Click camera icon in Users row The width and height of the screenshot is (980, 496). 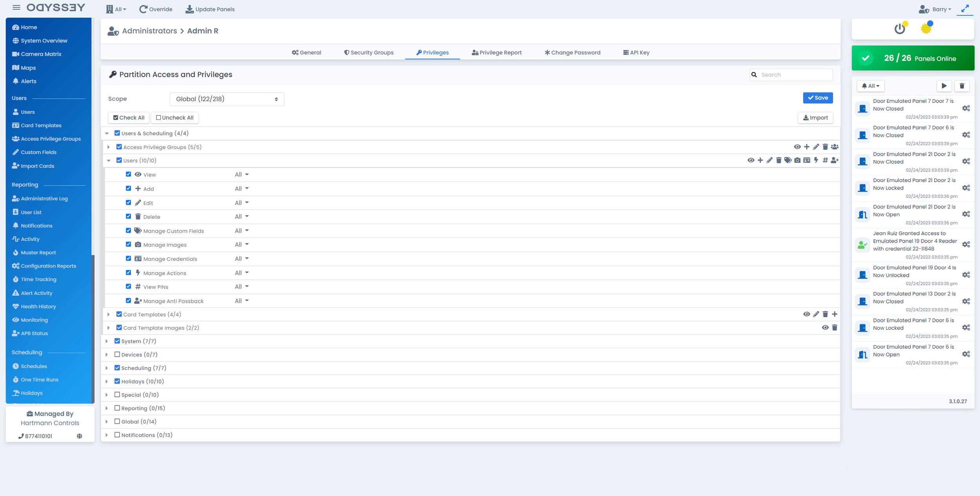(797, 160)
